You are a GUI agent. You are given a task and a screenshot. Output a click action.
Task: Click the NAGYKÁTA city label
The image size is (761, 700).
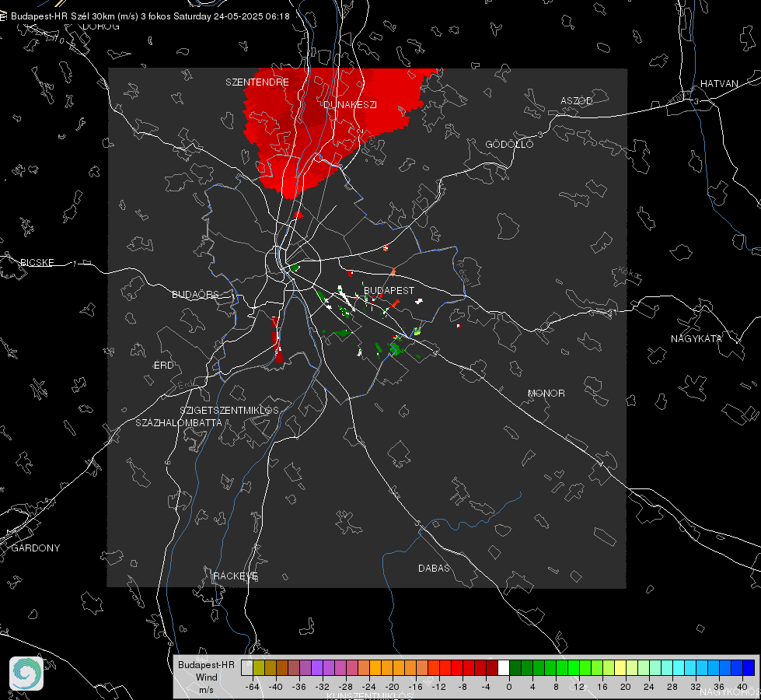[x=696, y=338]
